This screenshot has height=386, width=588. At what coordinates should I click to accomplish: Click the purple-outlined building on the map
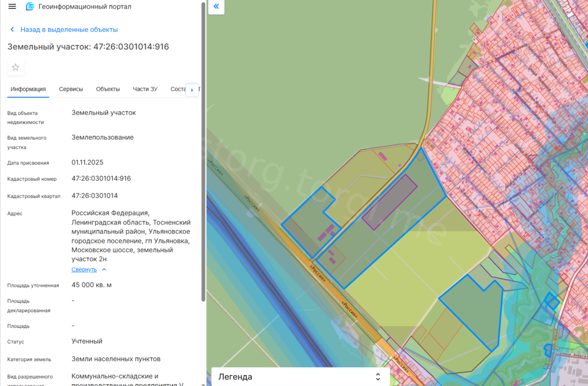[390, 201]
